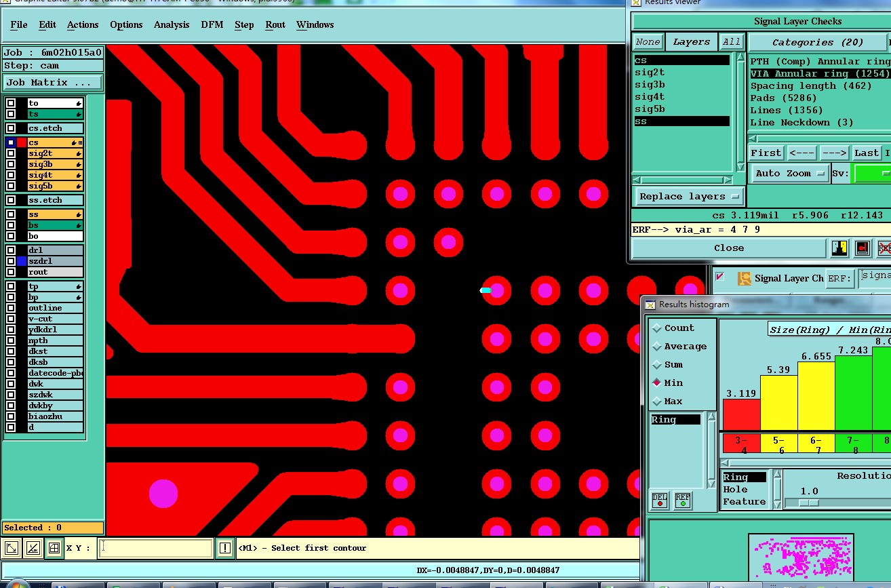Click the crossed-out REF icon in Results viewer
The image size is (891, 588).
tap(884, 248)
